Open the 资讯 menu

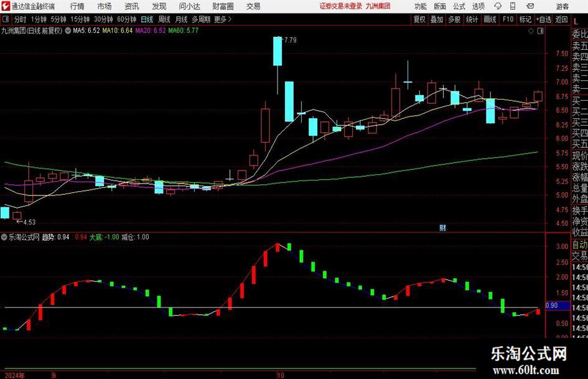pos(132,6)
